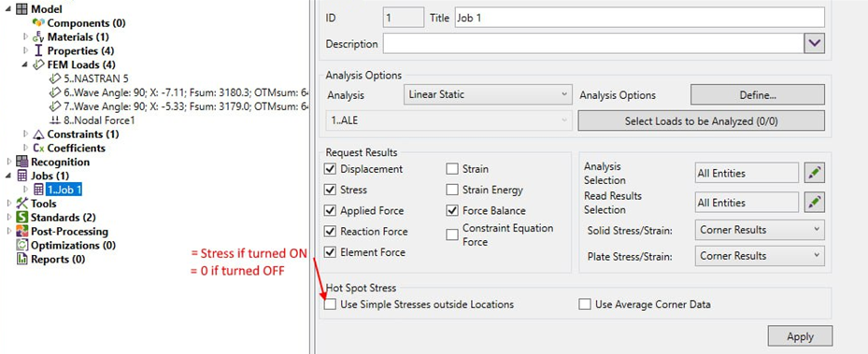The width and height of the screenshot is (868, 354).
Task: Click the load icon of item 6 Wave Angle
Action: [55, 92]
